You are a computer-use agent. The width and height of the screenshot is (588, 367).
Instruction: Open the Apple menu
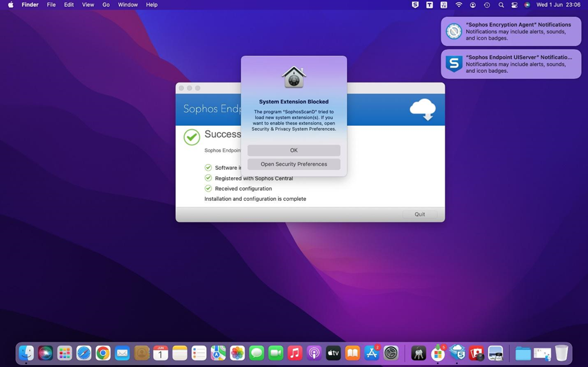pos(10,5)
